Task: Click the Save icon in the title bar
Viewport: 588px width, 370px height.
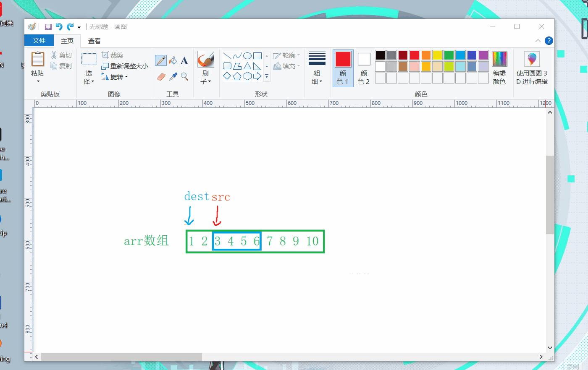Action: tap(48, 27)
